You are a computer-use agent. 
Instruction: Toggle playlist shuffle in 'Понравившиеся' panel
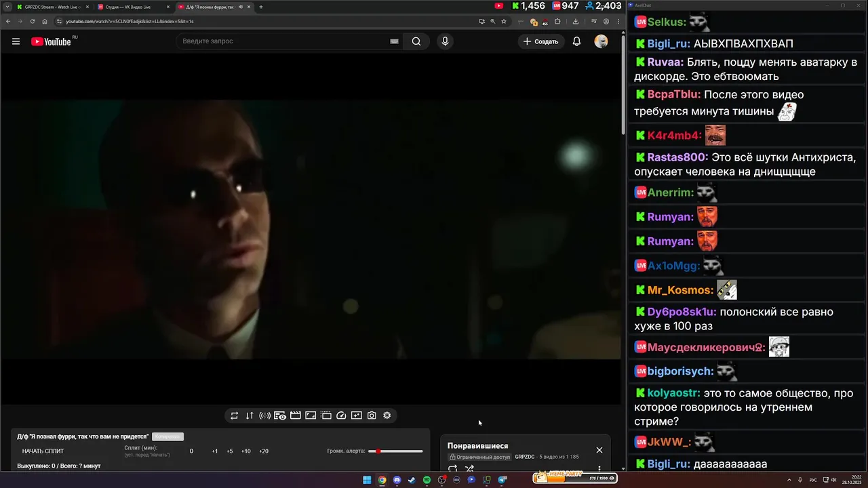(x=469, y=468)
